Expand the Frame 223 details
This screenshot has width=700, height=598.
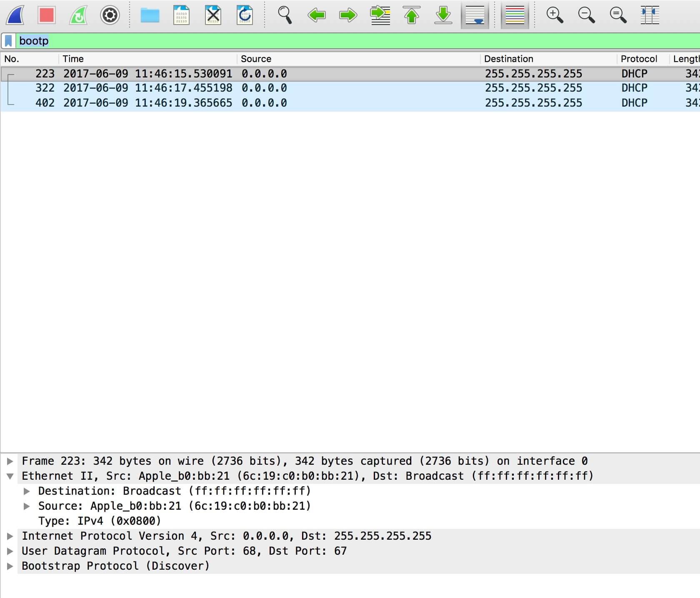(10, 461)
